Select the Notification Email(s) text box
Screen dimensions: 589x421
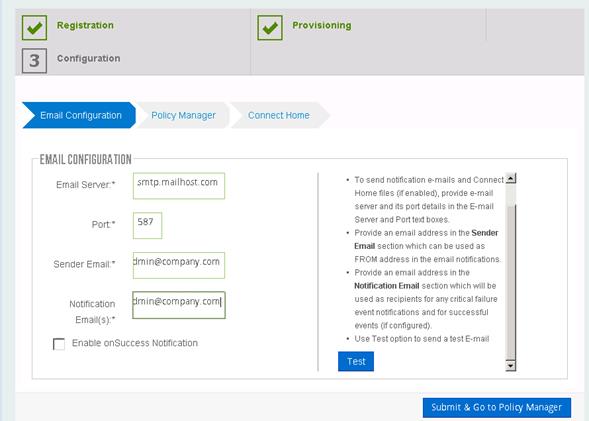pyautogui.click(x=179, y=305)
